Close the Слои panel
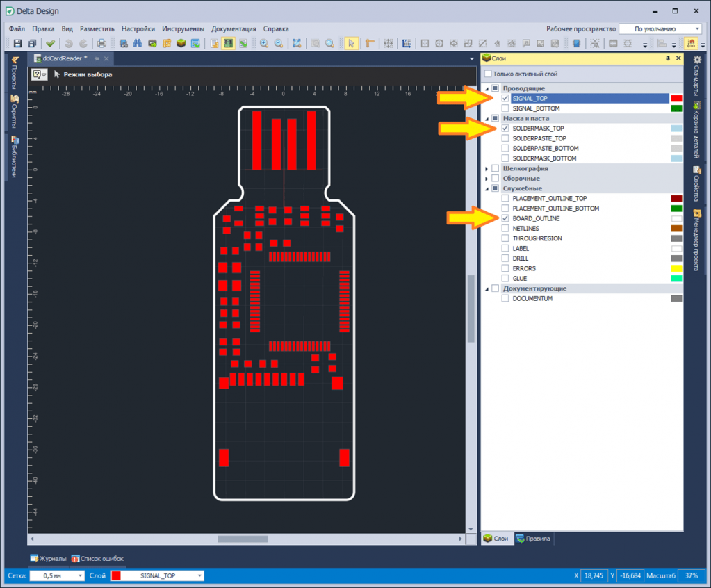Screen dimensions: 711x588 point(678,58)
